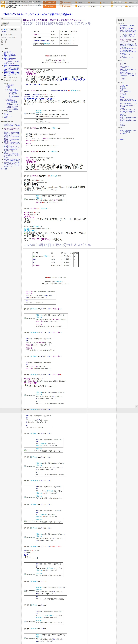138x644 pixels.
Task: Open 初めての方へ menu link
Action: click(7, 53)
